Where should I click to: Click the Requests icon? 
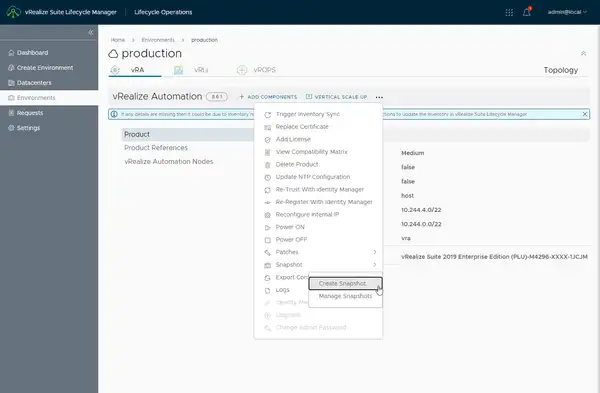pyautogui.click(x=11, y=113)
